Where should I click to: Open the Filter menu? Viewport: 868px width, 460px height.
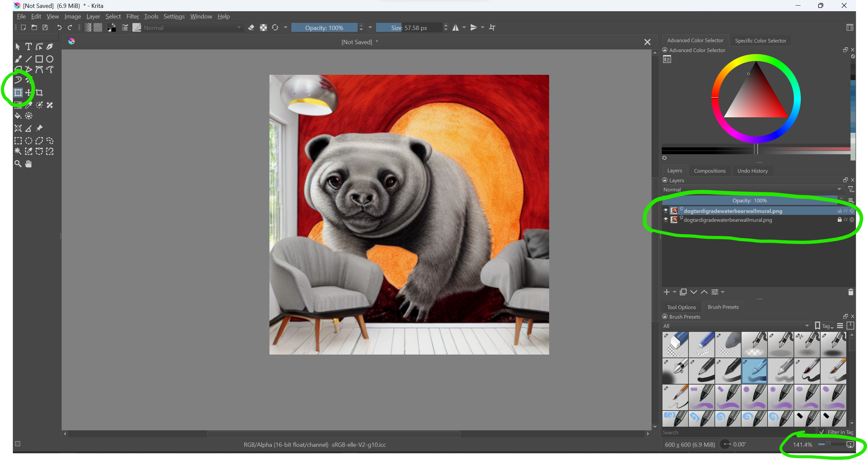click(132, 16)
